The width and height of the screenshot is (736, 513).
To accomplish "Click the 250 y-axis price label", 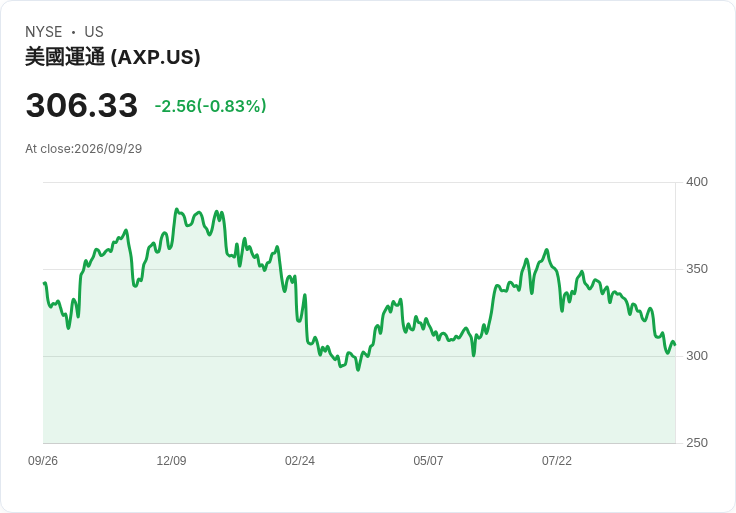I will coord(697,443).
